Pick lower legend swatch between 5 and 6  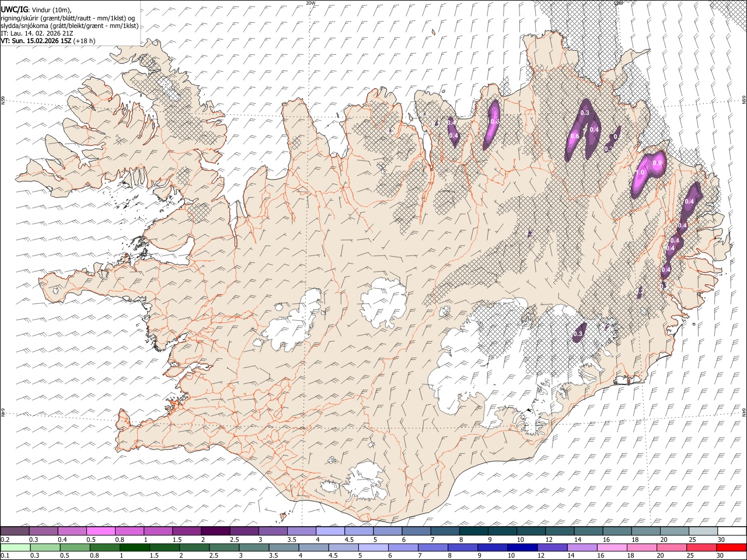click(373, 547)
